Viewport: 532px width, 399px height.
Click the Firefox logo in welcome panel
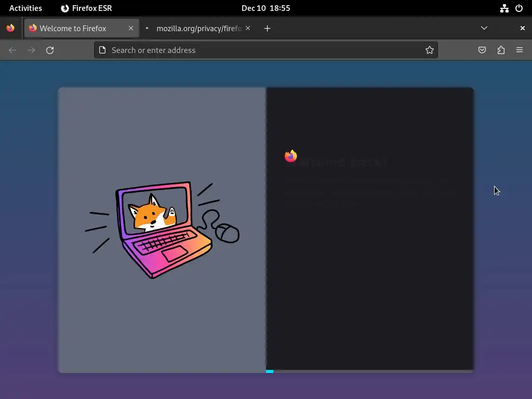point(291,156)
